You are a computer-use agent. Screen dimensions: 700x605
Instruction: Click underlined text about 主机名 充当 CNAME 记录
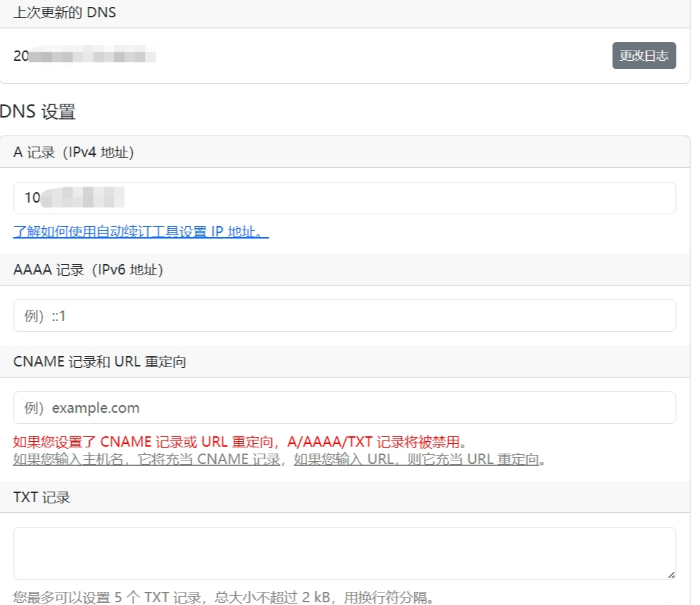point(147,459)
